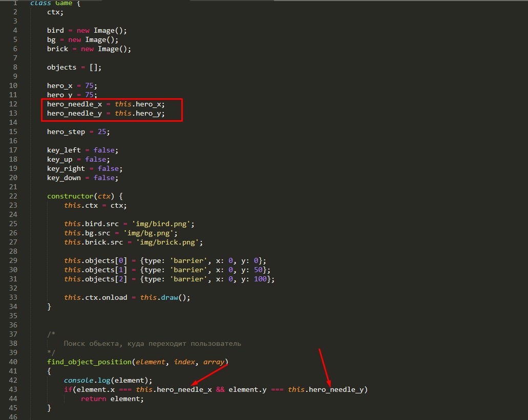Click the 'draw' method call on line 33

170,298
